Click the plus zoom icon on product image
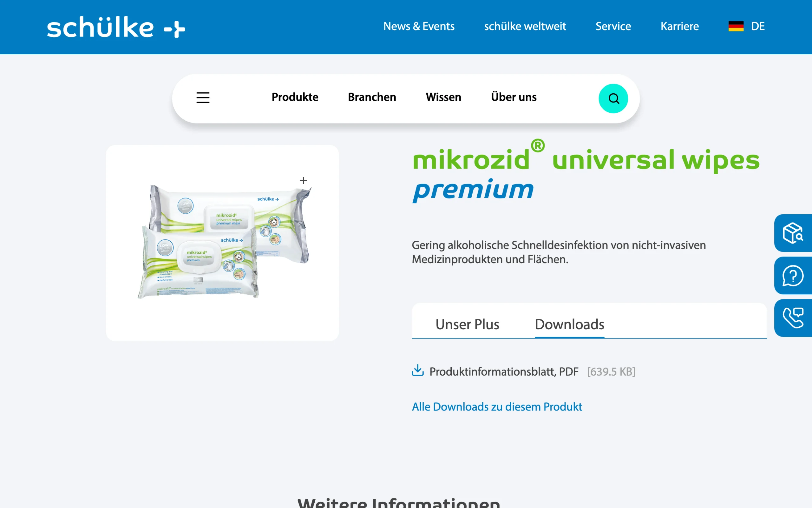 click(x=303, y=181)
